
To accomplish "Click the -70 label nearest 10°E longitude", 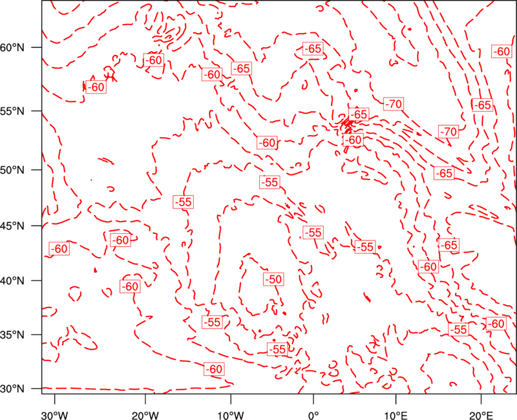I will coord(394,104).
